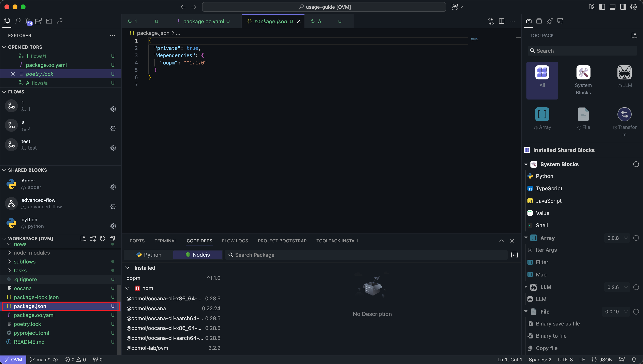Open poetry.lock in workspace file list
This screenshot has height=364, width=643.
[x=27, y=324]
